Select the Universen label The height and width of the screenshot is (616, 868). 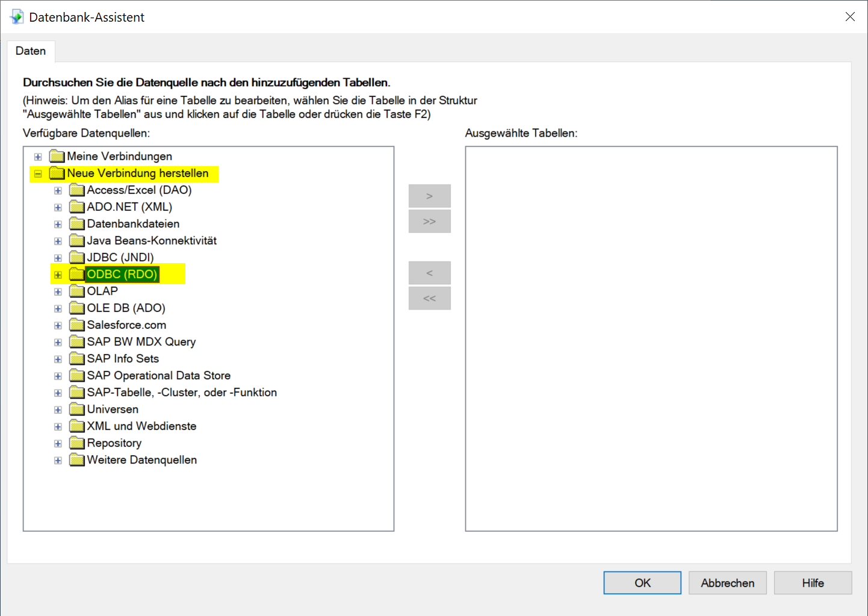point(113,409)
